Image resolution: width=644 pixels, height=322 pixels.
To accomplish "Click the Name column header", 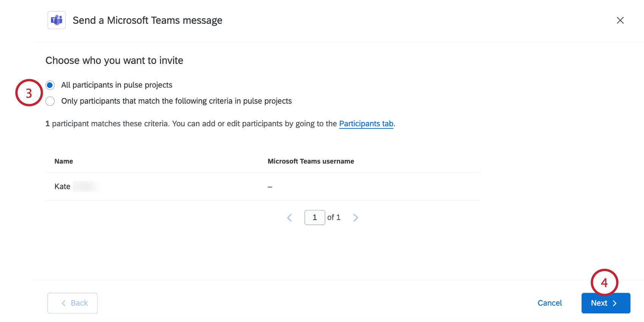I will click(x=64, y=161).
